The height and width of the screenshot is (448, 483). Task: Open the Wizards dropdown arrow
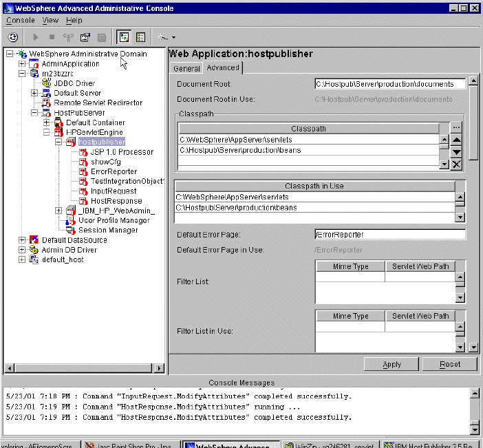click(x=174, y=38)
